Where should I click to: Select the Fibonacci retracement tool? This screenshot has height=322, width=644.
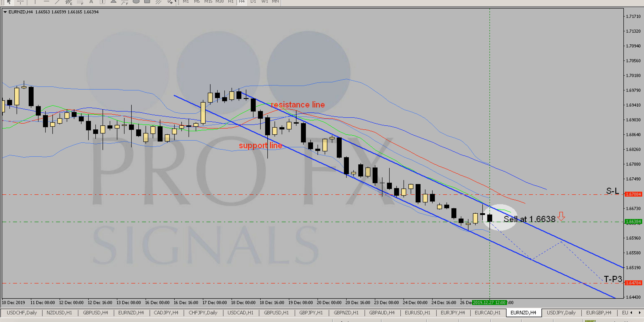(80, 2)
